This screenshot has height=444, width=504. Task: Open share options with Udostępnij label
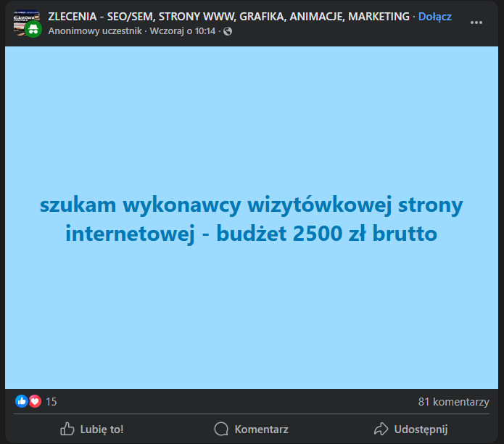point(421,429)
